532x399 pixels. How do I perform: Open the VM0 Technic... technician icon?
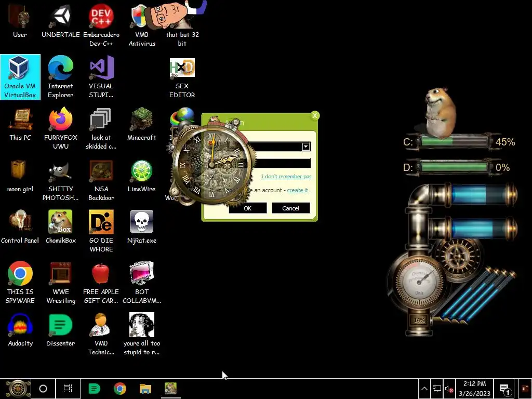tap(101, 334)
